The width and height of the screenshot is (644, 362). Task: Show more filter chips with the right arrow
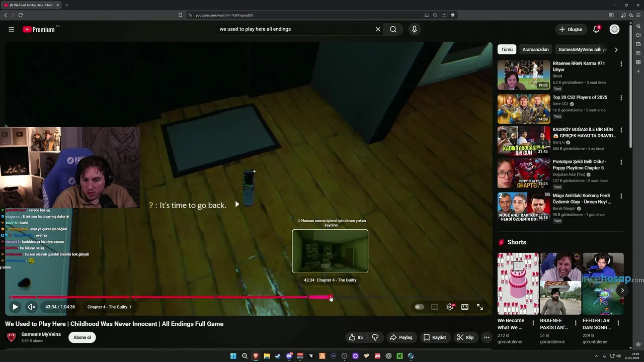click(616, 49)
